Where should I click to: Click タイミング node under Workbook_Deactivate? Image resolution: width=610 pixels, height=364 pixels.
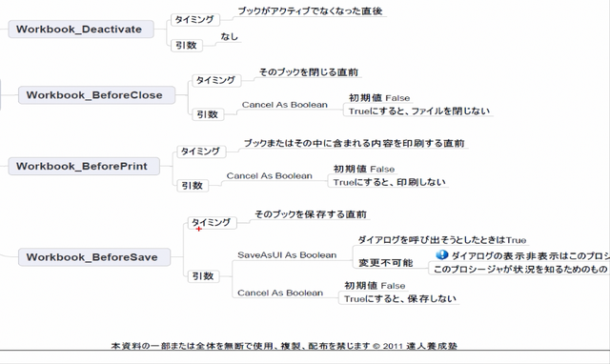click(x=195, y=19)
